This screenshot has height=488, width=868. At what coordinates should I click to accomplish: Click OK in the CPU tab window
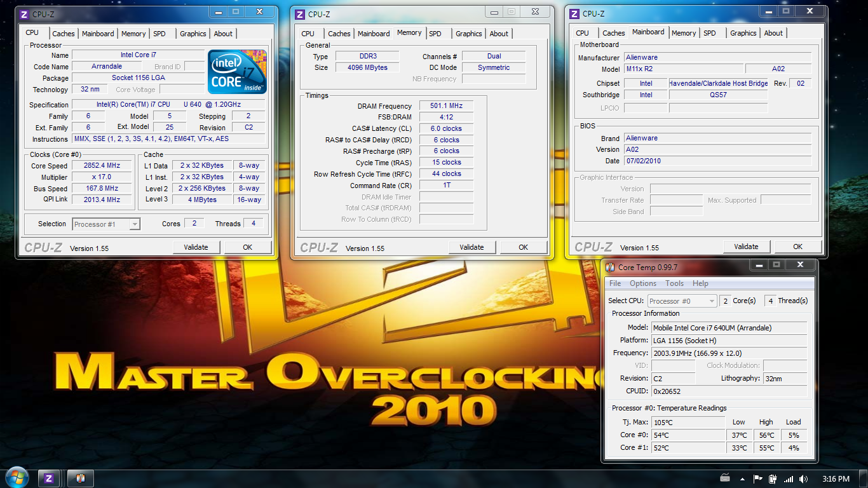[248, 247]
